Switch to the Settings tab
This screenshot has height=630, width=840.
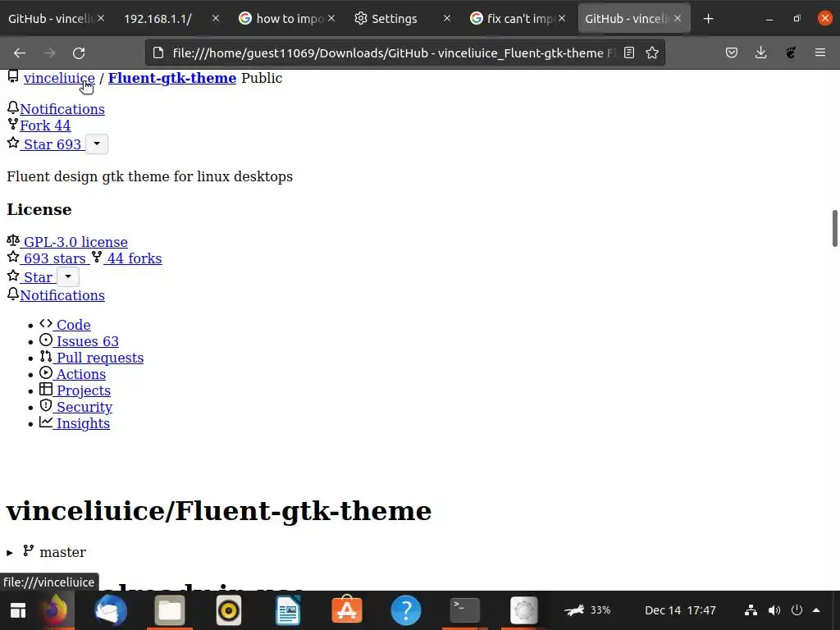pos(394,19)
